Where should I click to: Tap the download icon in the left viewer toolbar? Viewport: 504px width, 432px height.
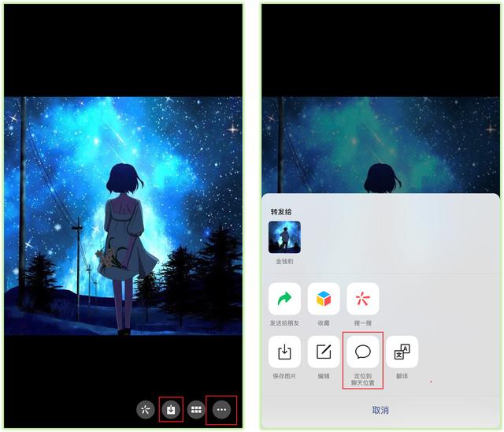(x=171, y=409)
